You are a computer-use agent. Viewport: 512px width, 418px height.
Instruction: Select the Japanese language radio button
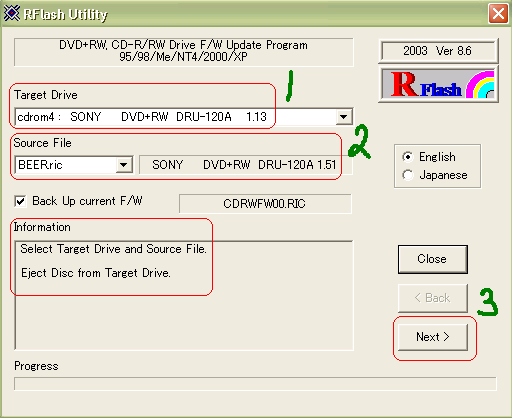408,175
